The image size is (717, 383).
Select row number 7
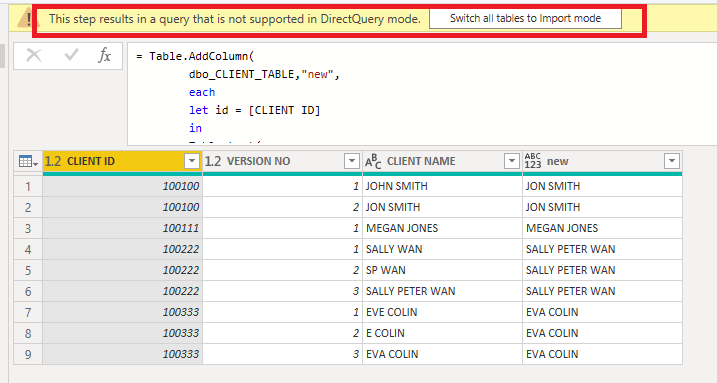pyautogui.click(x=28, y=313)
